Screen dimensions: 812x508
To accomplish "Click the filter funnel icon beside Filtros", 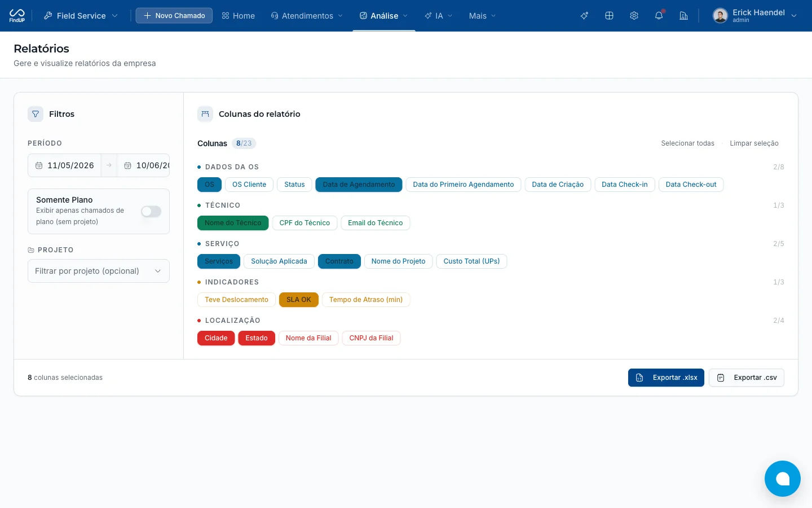I will [36, 114].
